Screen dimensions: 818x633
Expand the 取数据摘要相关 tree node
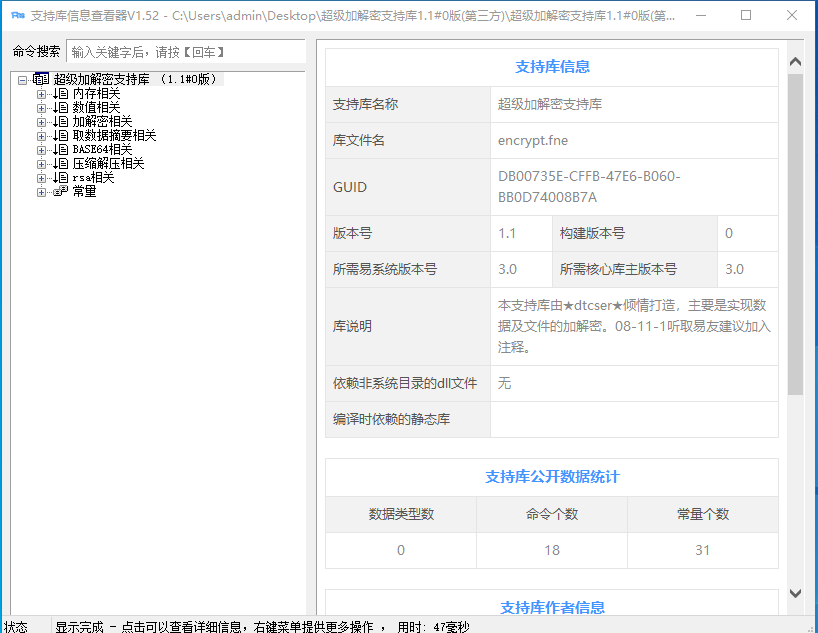click(x=41, y=135)
